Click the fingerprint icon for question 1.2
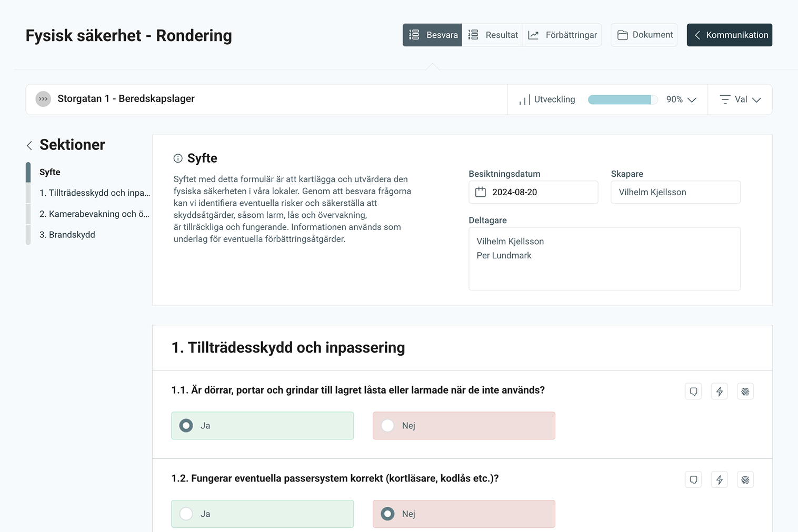This screenshot has width=798, height=532. [x=745, y=480]
